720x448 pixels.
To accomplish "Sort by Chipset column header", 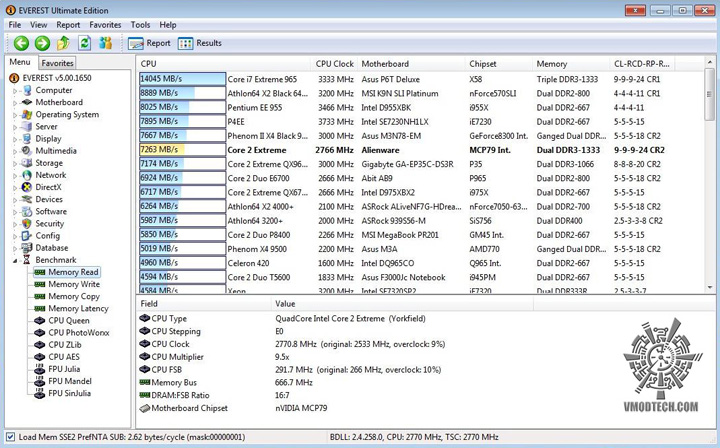I will (x=499, y=64).
